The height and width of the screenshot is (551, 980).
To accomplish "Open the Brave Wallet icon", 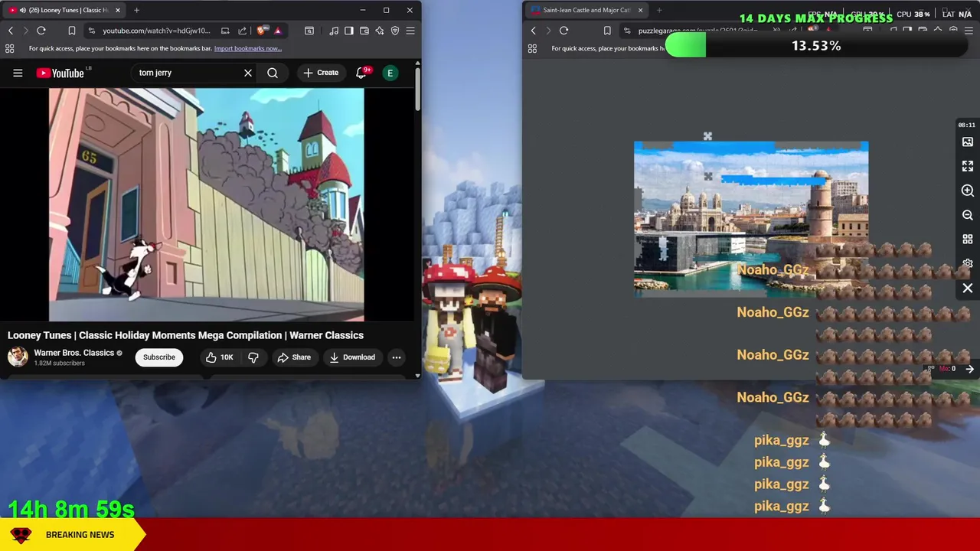I will click(x=364, y=31).
